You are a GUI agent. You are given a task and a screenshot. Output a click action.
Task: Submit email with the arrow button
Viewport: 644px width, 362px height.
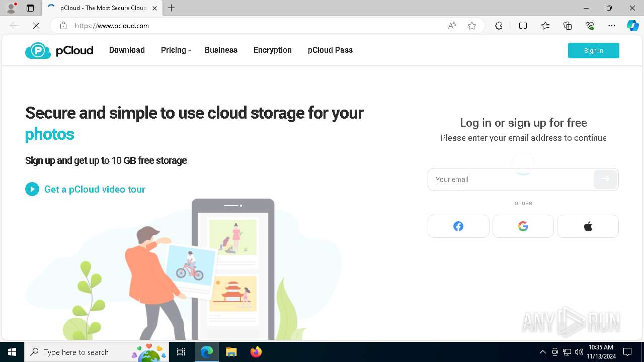pyautogui.click(x=605, y=179)
